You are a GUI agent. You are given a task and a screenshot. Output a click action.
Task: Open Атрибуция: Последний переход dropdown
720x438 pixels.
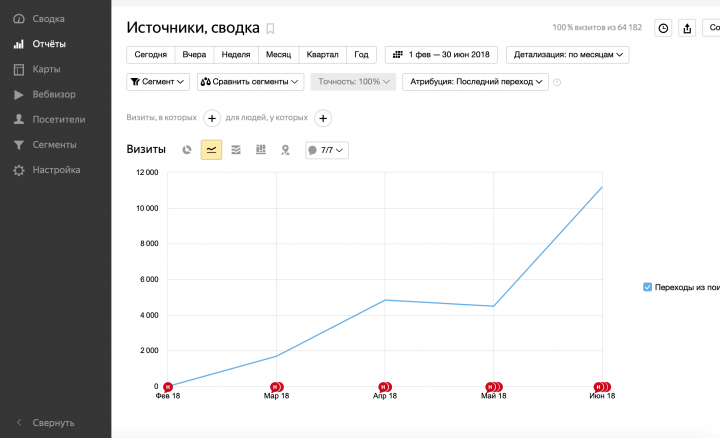coord(475,82)
